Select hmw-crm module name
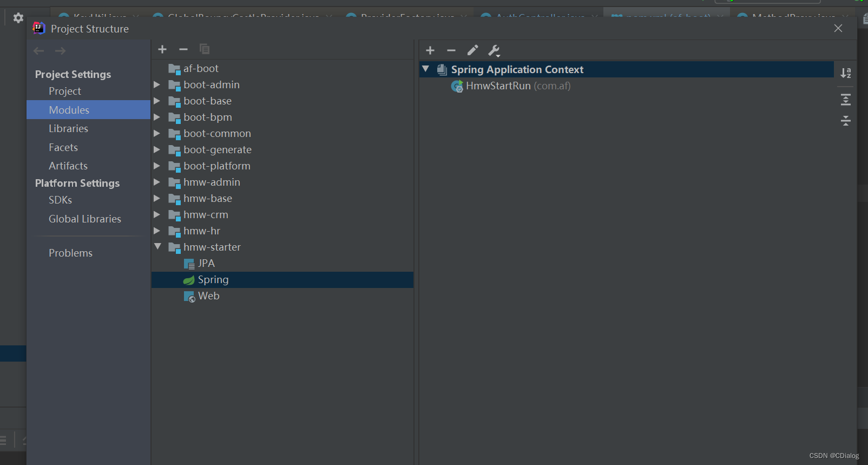Image resolution: width=868 pixels, height=465 pixels. (206, 214)
